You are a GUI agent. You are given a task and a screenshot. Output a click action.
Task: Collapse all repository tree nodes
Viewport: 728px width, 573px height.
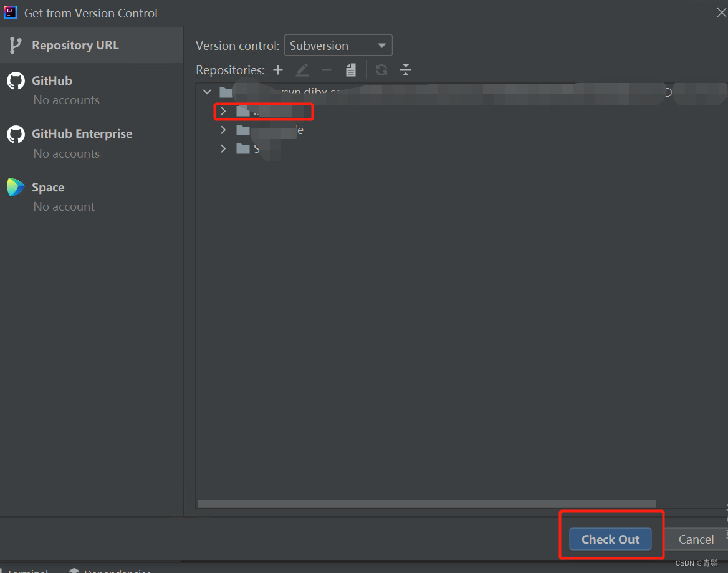click(x=405, y=70)
